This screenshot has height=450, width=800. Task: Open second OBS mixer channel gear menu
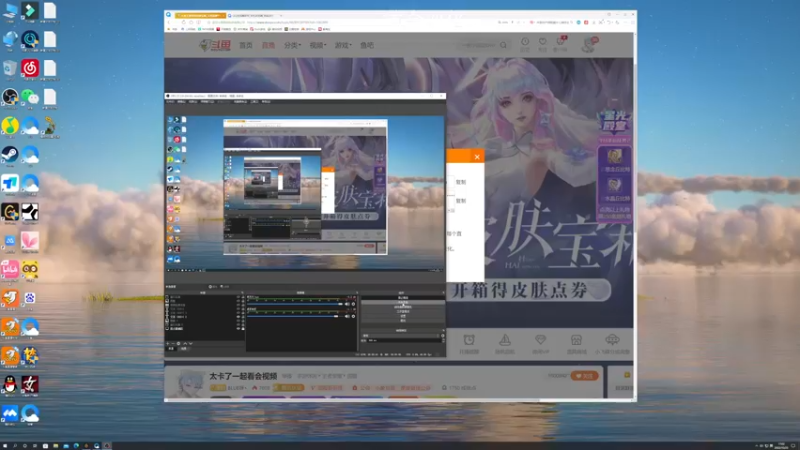pos(353,316)
